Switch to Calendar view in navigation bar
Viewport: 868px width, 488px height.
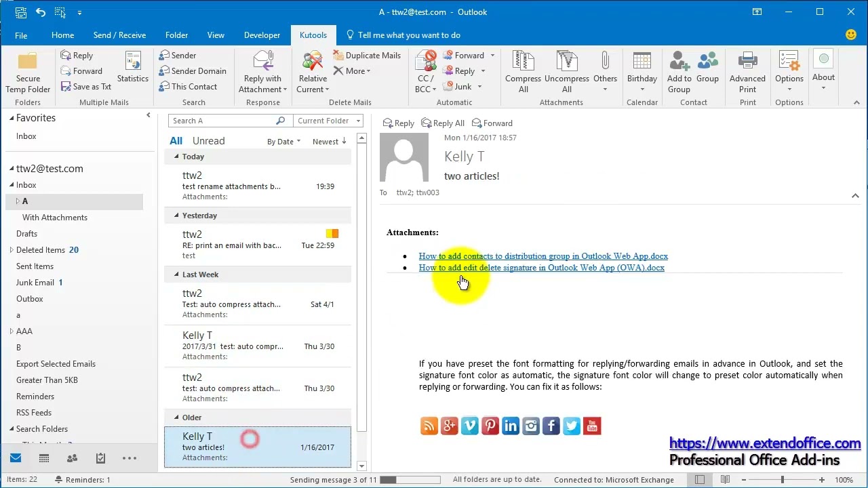coord(44,458)
